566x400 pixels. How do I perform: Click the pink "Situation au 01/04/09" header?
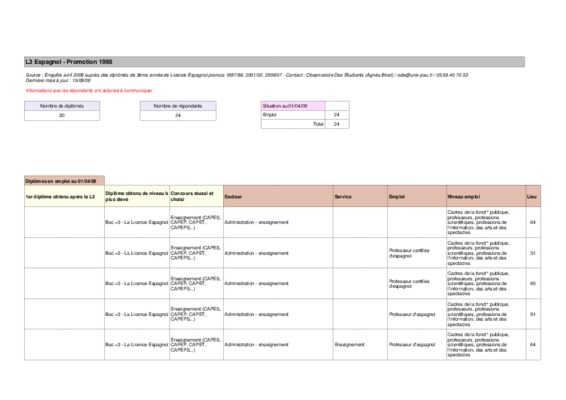(293, 106)
